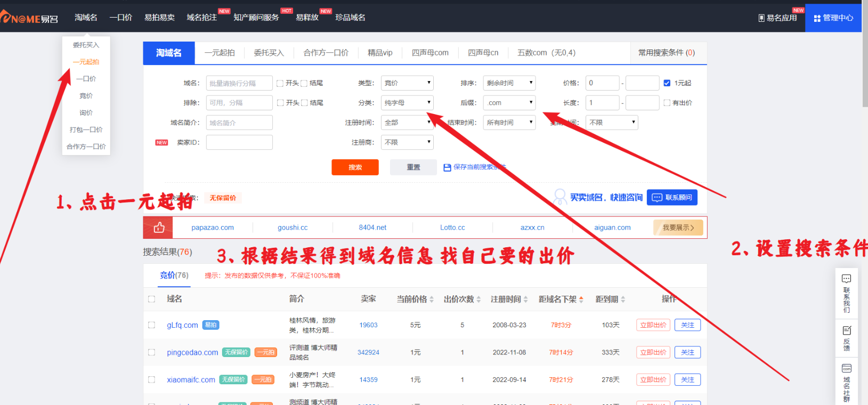Screen dimensions: 868x405
Task: Click the save search conditions icon
Action: 448,167
